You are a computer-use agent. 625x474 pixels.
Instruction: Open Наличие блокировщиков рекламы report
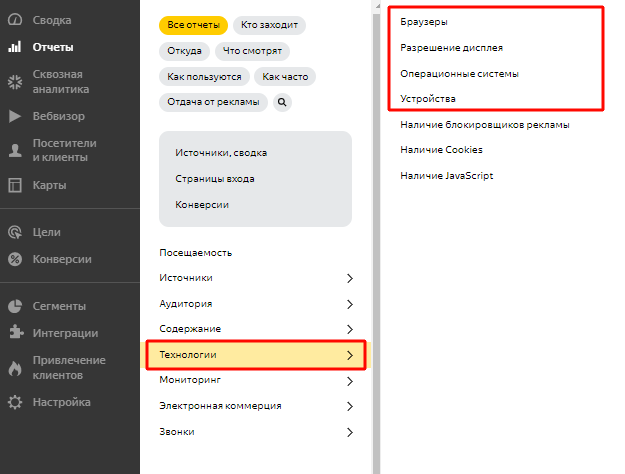pos(485,125)
